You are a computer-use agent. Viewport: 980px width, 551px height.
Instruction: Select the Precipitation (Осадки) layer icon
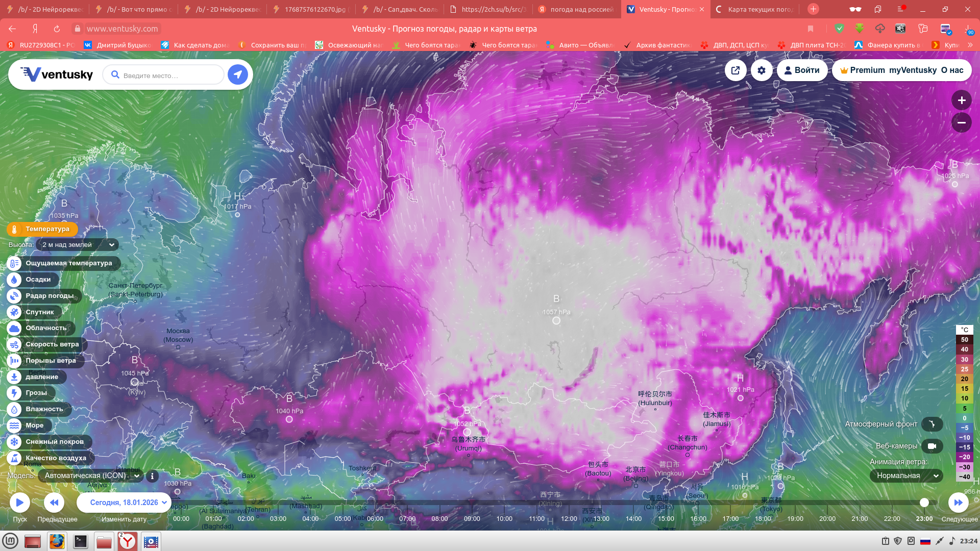[x=14, y=280]
